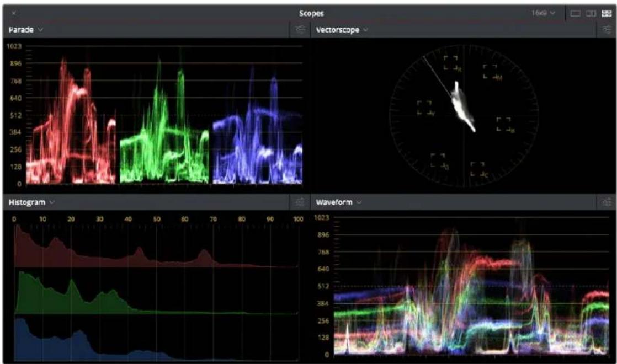Open the 16x9 aspect ratio dropdown

[x=544, y=13]
